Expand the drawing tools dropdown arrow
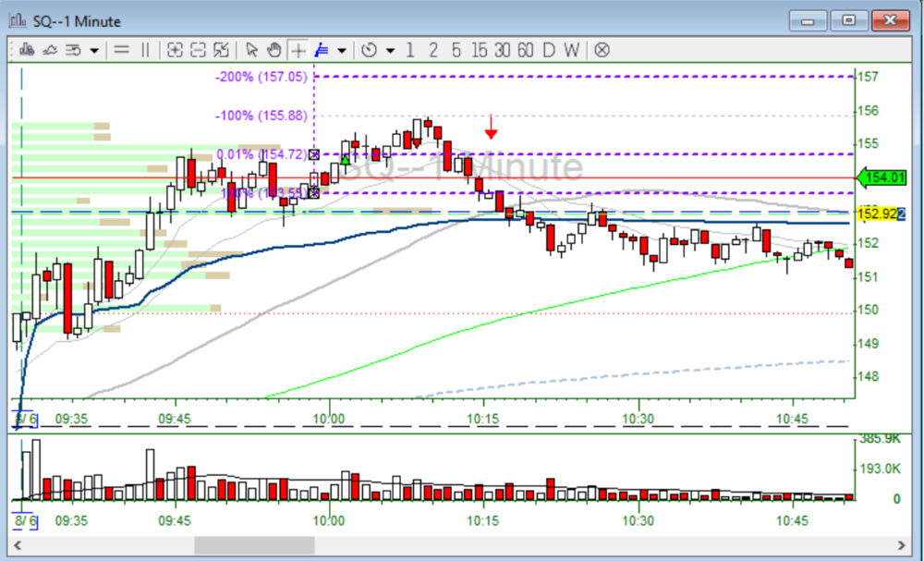The image size is (924, 561). (x=342, y=50)
